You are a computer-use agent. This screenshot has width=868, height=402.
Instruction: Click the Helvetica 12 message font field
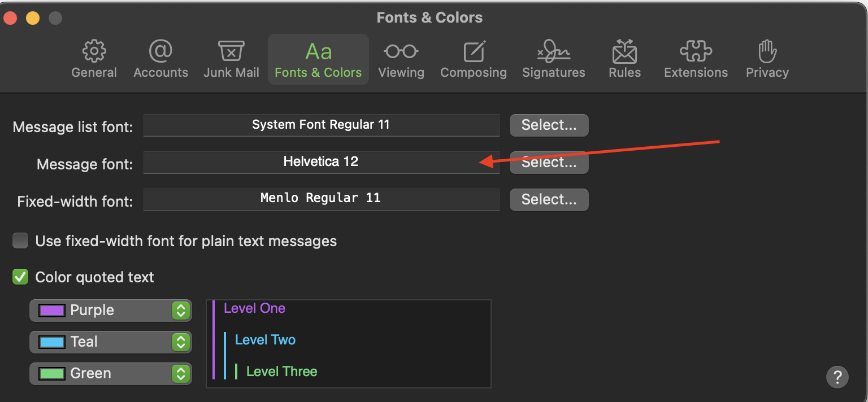(x=321, y=162)
